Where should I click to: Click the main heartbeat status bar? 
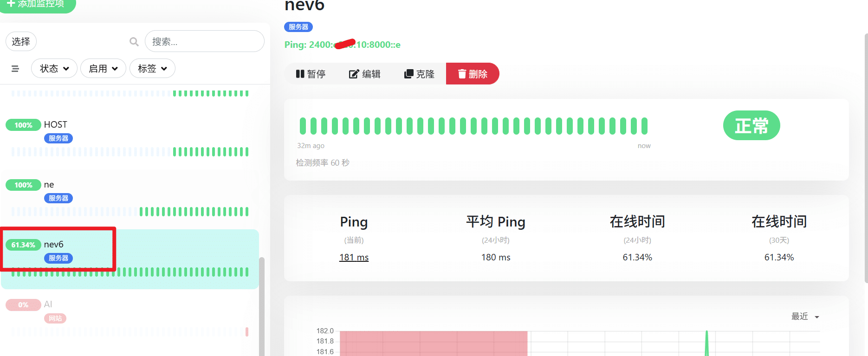pyautogui.click(x=473, y=126)
